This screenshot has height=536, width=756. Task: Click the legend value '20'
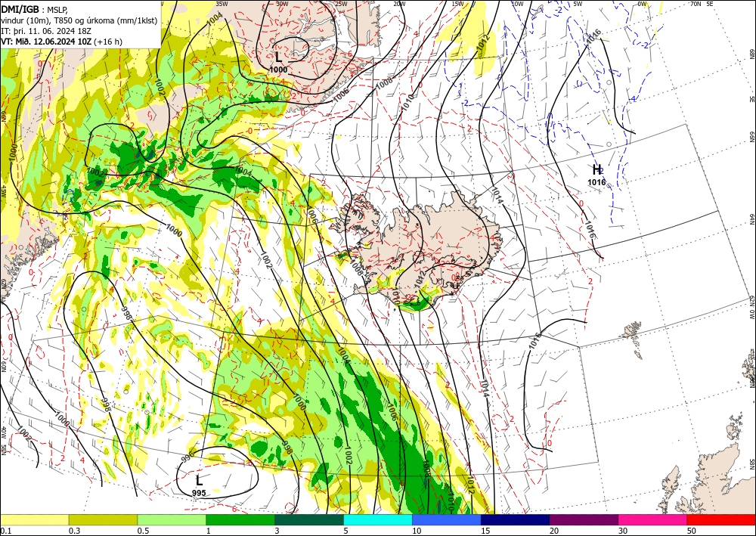coord(554,531)
